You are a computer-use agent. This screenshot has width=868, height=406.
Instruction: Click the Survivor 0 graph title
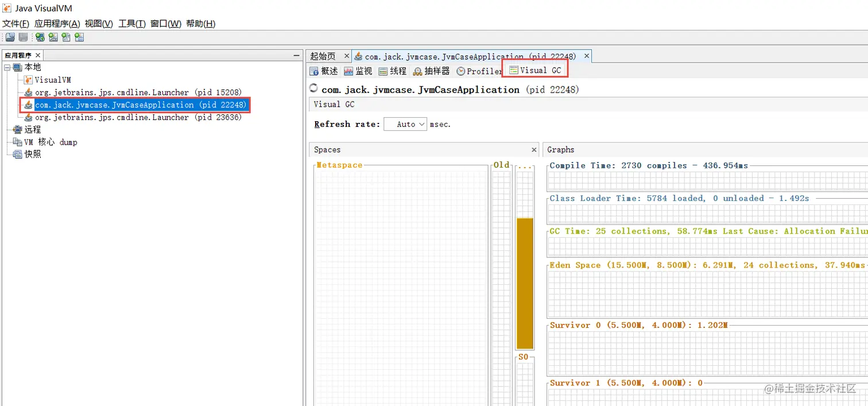tap(638, 325)
